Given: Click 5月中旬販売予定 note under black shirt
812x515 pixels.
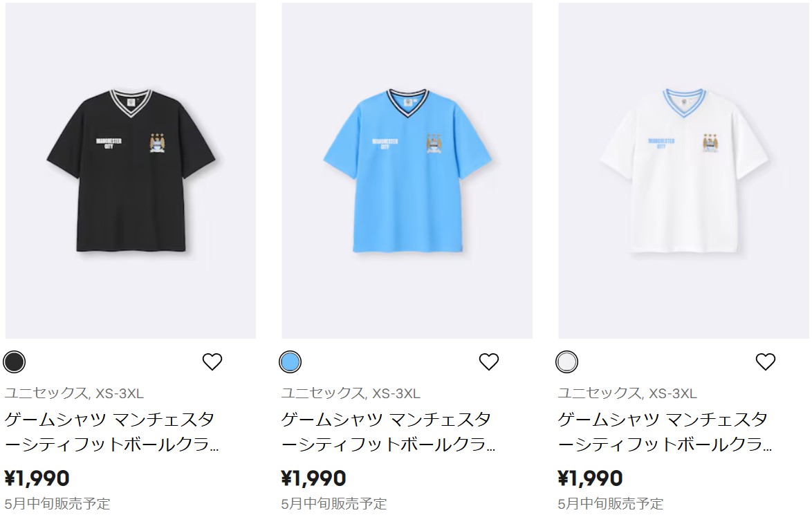Looking at the screenshot, I should (57, 504).
